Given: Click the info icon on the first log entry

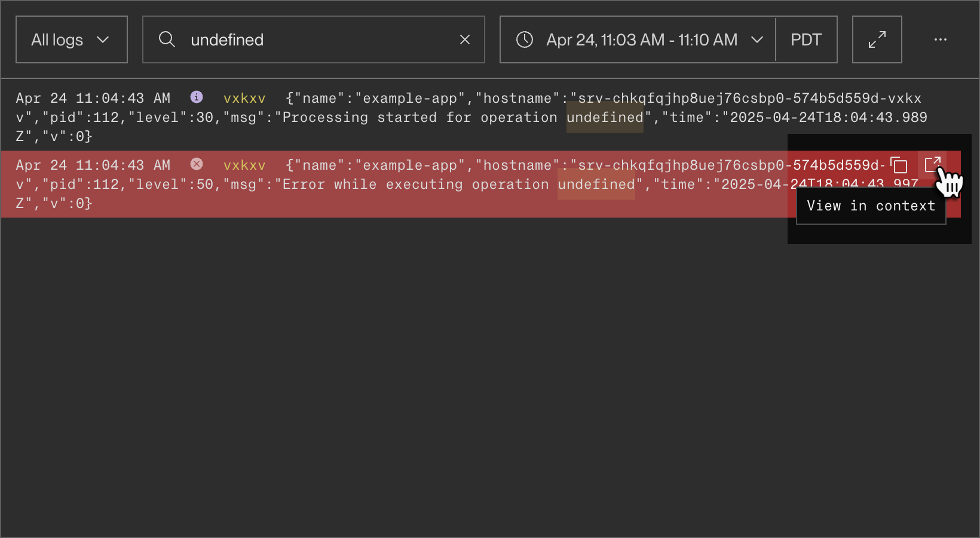Looking at the screenshot, I should pos(196,97).
